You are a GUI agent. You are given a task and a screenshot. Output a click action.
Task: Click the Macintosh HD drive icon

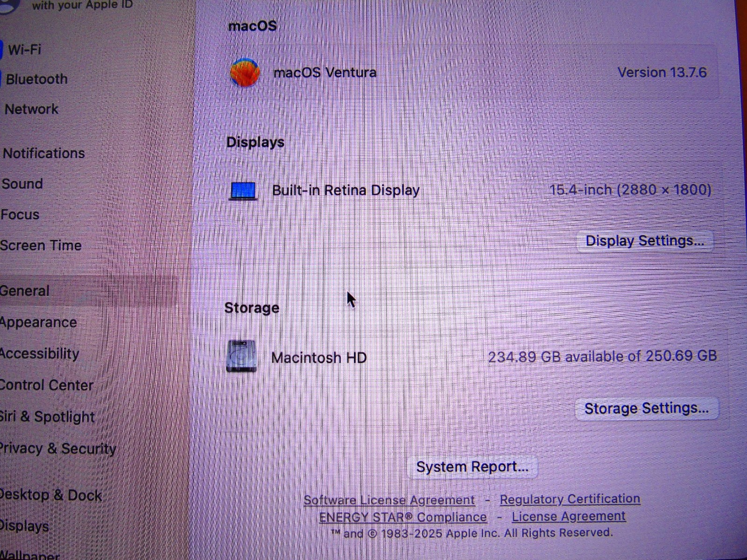(241, 356)
